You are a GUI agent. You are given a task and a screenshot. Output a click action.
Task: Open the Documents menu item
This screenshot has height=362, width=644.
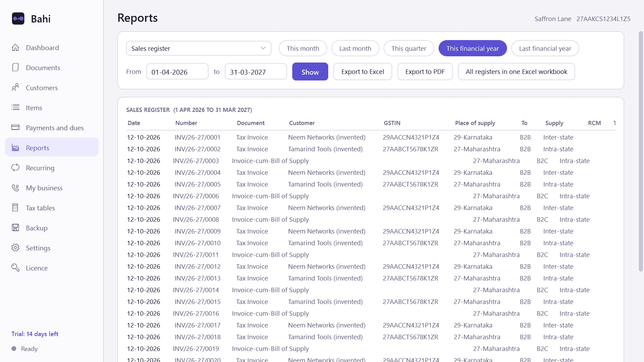tap(52, 68)
